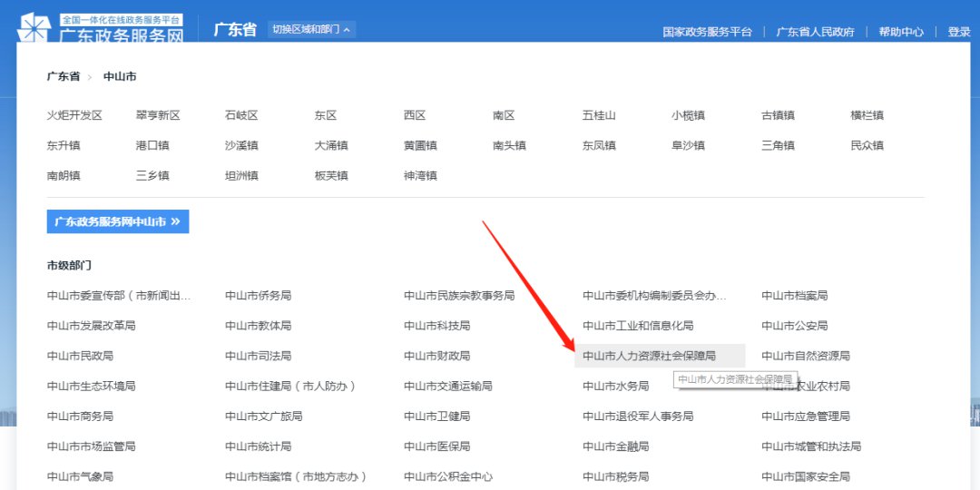The height and width of the screenshot is (490, 980).
Task: Open 中山市教体局 department link
Action: point(258,326)
